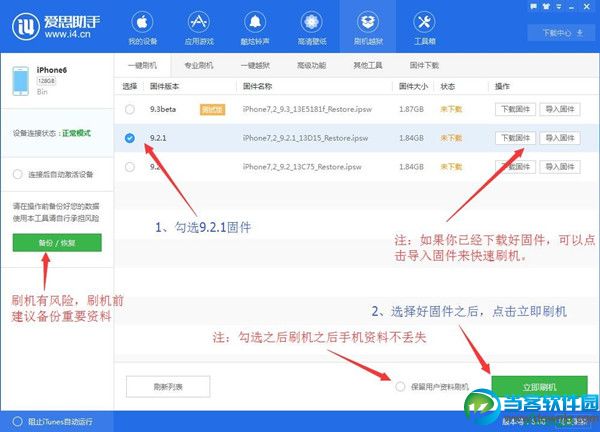
Task: Select the 9.2 firmware radio button
Action: pyautogui.click(x=130, y=167)
